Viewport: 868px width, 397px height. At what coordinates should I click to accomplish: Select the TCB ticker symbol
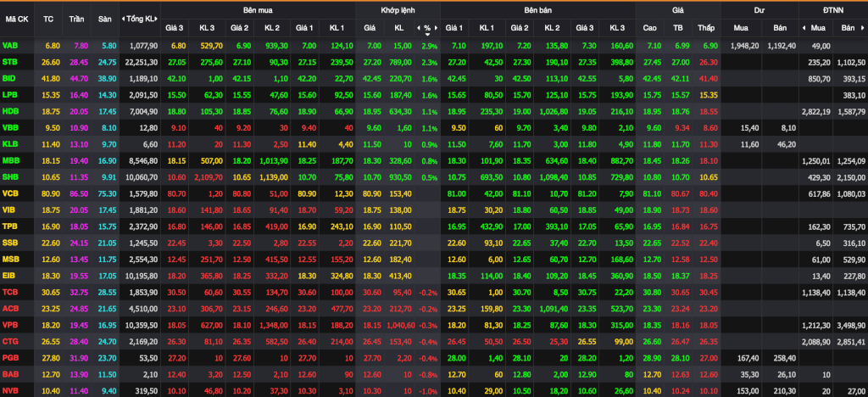click(x=9, y=293)
